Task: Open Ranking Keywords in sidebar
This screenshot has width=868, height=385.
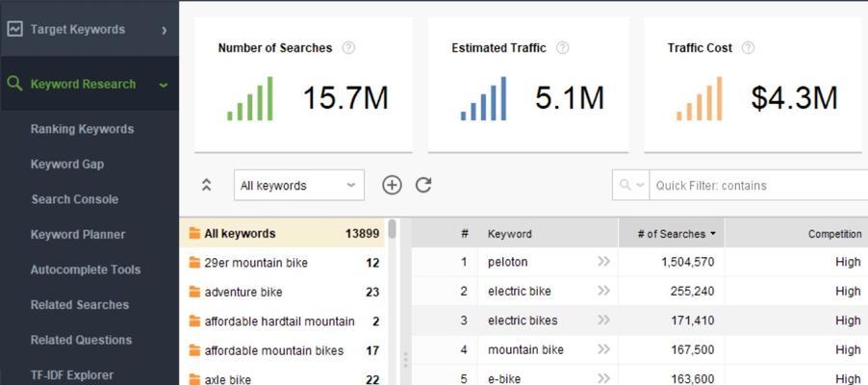Action: 82,129
